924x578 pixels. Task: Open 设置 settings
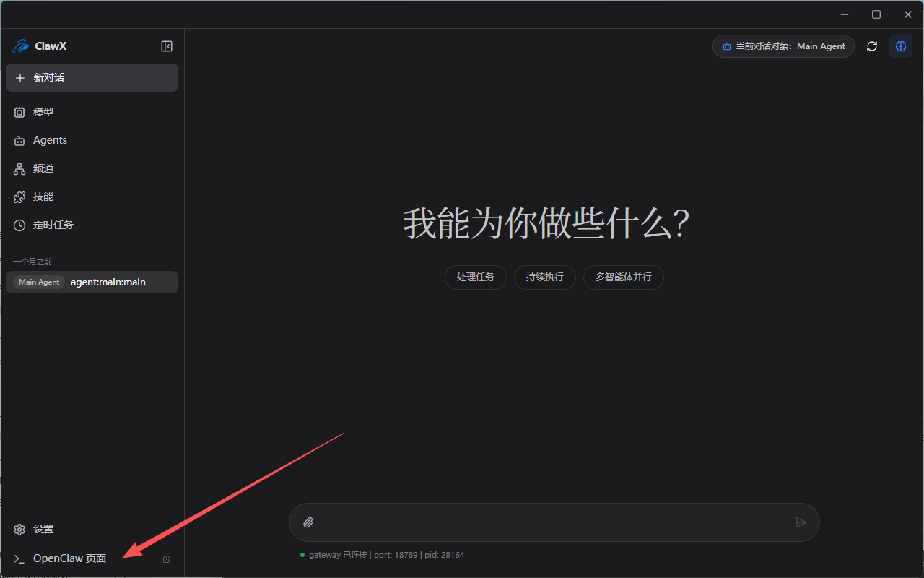coord(43,529)
